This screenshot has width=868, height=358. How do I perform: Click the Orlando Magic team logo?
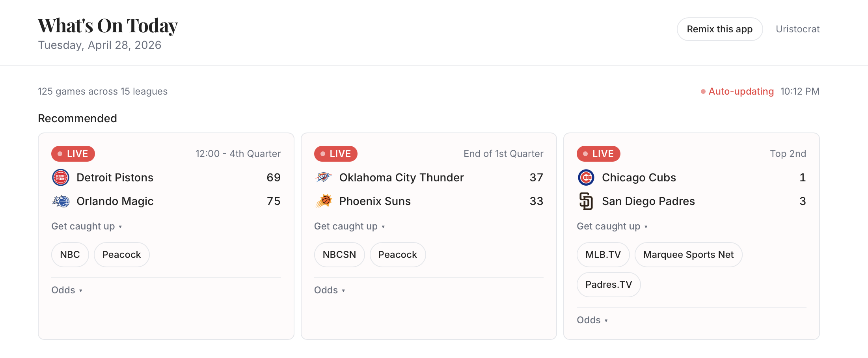tap(61, 201)
